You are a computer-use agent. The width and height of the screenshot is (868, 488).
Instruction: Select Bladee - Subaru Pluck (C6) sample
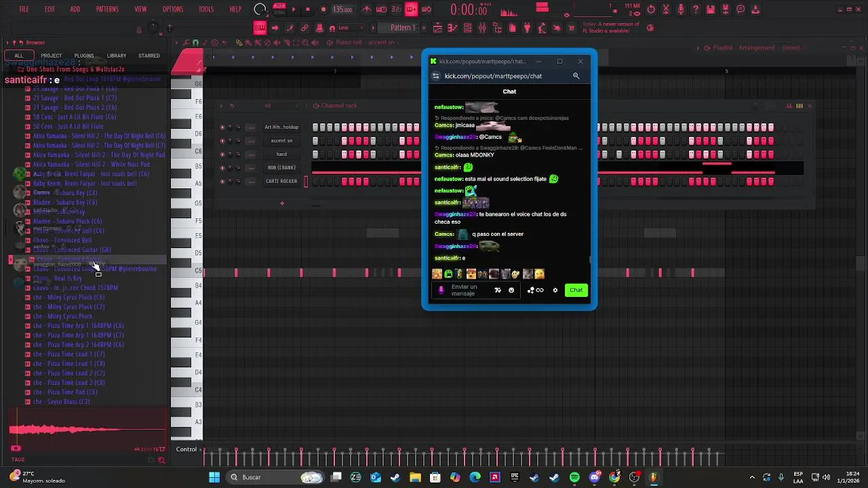[x=67, y=222]
